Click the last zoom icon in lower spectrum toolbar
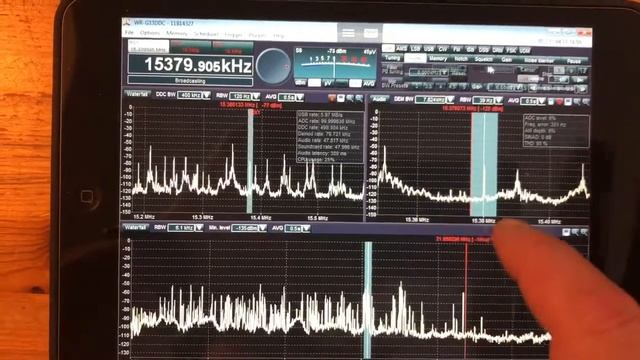This screenshot has height=360, width=640. [x=584, y=233]
